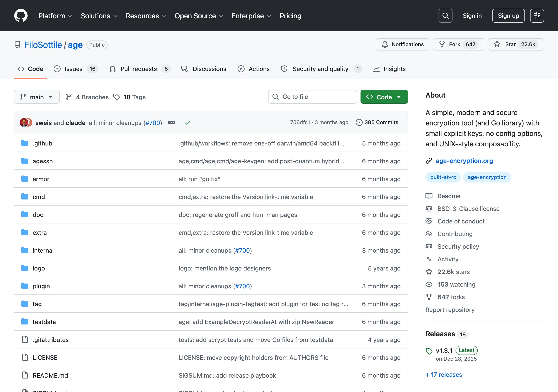This screenshot has width=558, height=392.
Task: Click Report repository link
Action: point(450,310)
